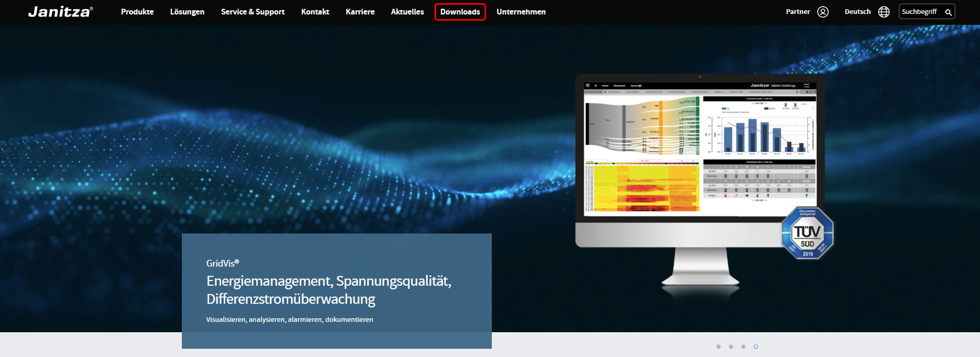Select the second carousel dot

coord(731,347)
